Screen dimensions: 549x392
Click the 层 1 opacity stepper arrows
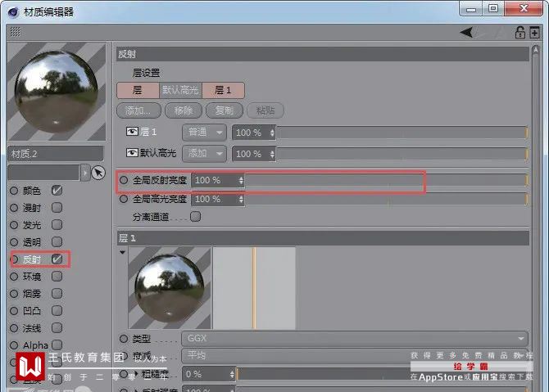[x=272, y=133]
